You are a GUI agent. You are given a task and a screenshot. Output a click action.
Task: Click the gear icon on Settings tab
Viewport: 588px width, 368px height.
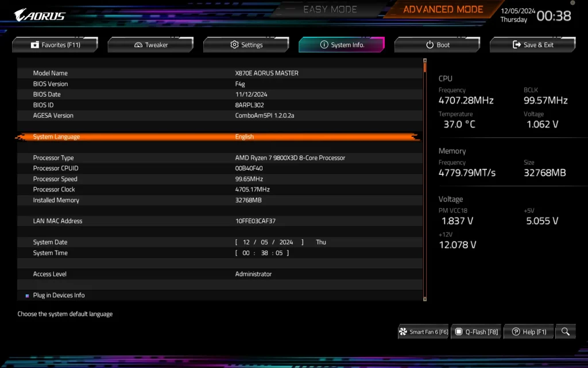[234, 45]
